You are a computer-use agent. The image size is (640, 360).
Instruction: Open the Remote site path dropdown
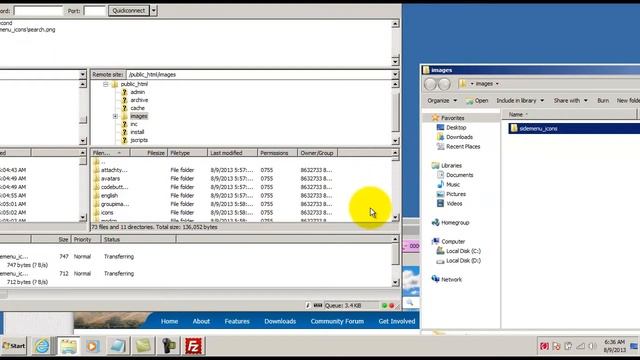395,74
